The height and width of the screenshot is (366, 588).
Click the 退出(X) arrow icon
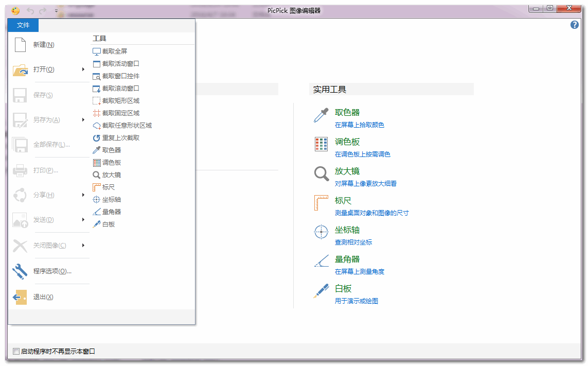pos(20,297)
